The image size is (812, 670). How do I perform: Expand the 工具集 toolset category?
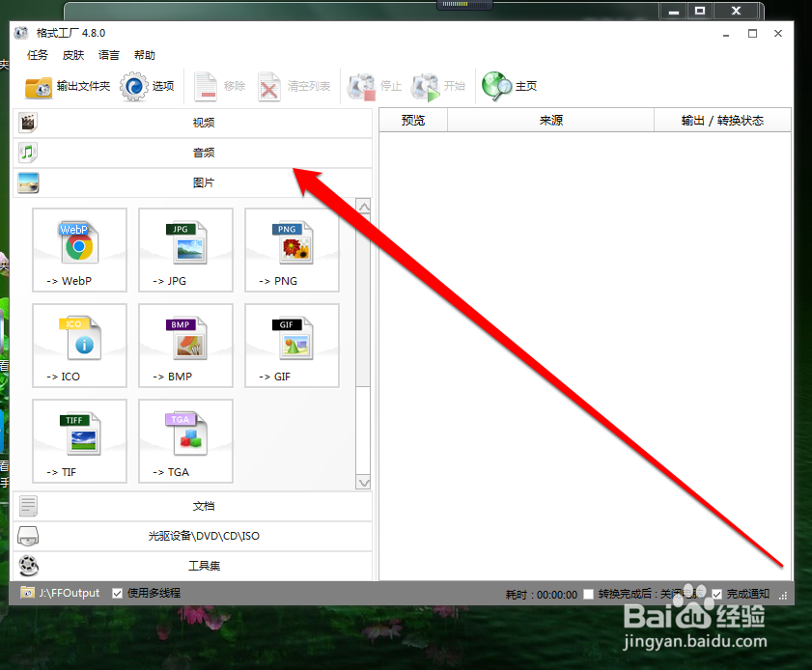(x=193, y=566)
